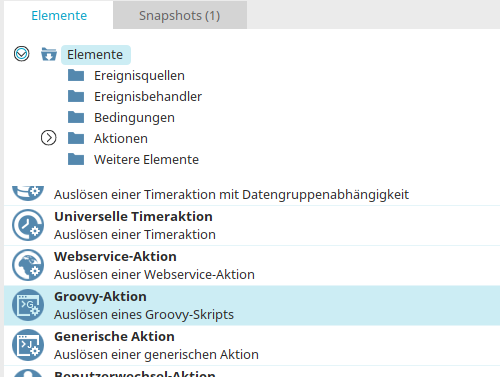Image resolution: width=500 pixels, height=377 pixels.
Task: Collapse the Elemente root tree node
Action: click(22, 54)
